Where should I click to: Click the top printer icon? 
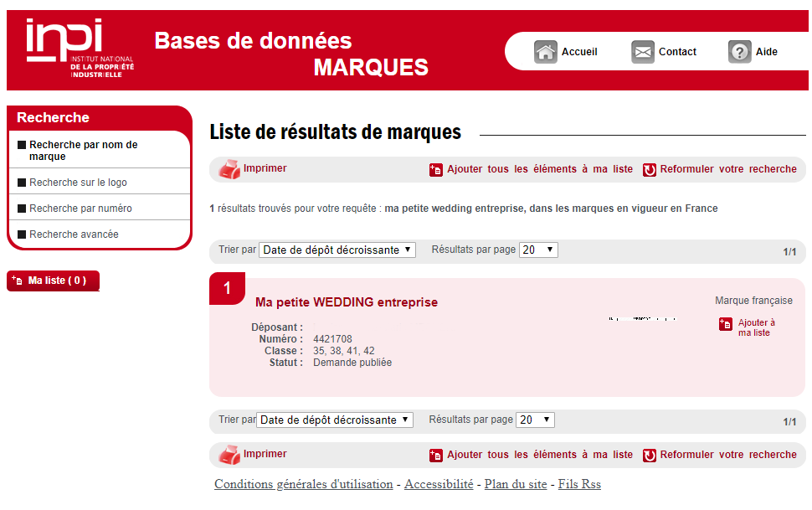coord(229,169)
